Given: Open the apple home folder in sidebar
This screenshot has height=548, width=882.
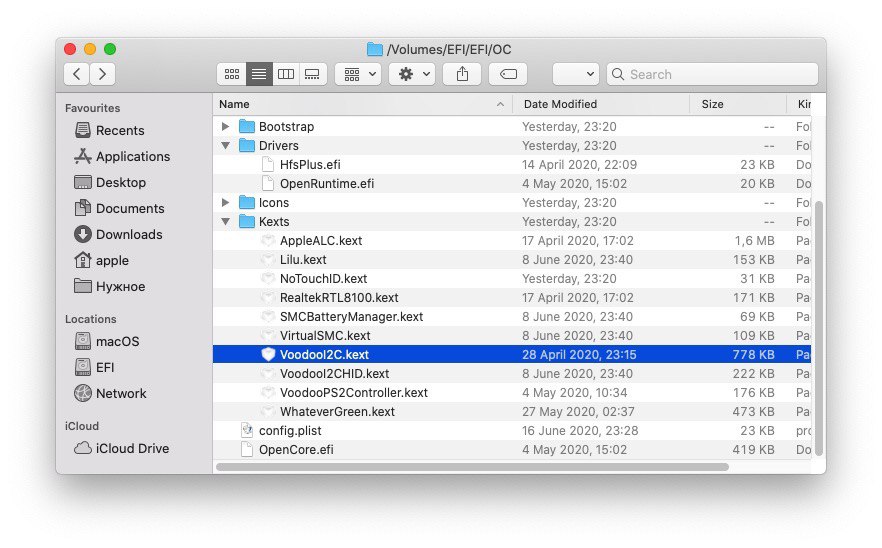Looking at the screenshot, I should [102, 260].
